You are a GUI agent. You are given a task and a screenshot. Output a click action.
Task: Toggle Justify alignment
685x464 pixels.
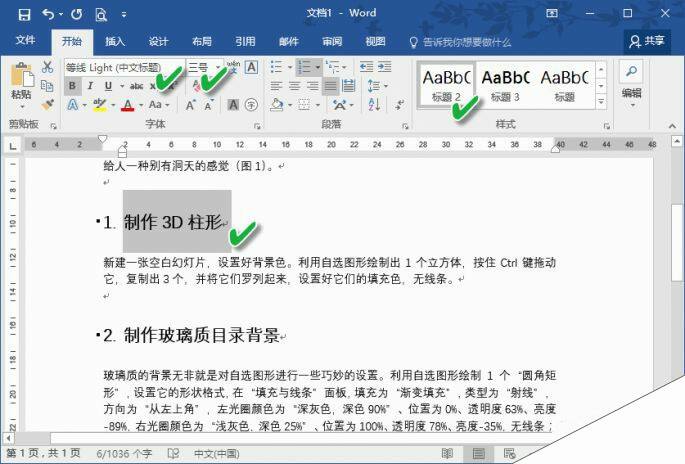331,86
